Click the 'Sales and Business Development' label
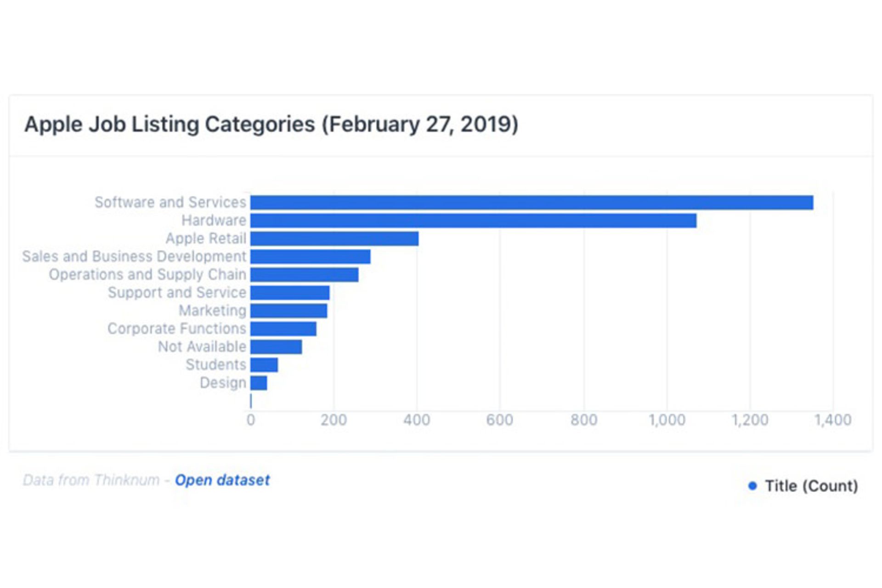The width and height of the screenshot is (882, 588). [135, 256]
